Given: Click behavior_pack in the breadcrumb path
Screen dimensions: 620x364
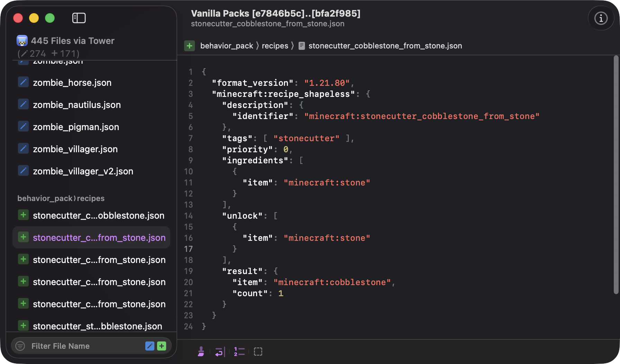Looking at the screenshot, I should 227,46.
